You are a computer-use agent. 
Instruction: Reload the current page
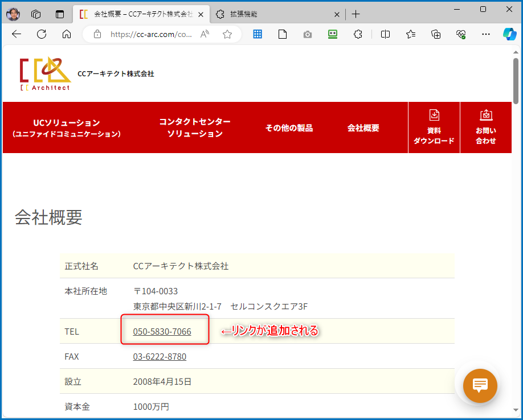coord(42,34)
